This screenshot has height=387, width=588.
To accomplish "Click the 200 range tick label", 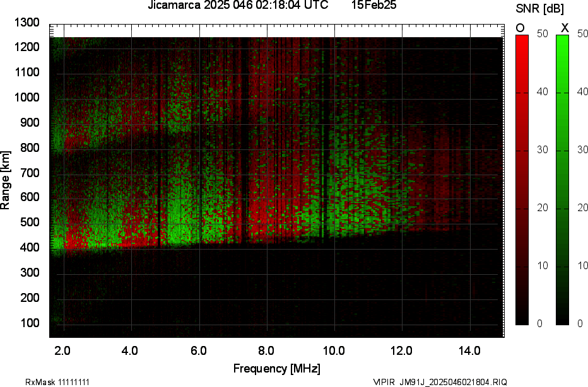I will [x=30, y=297].
